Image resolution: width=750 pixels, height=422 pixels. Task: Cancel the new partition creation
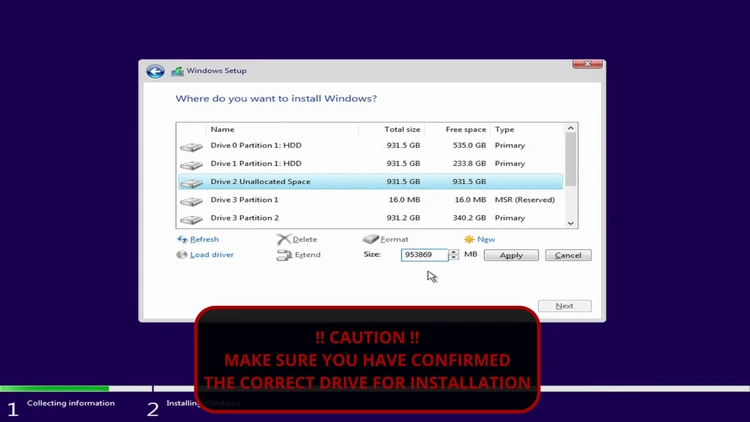(x=568, y=255)
